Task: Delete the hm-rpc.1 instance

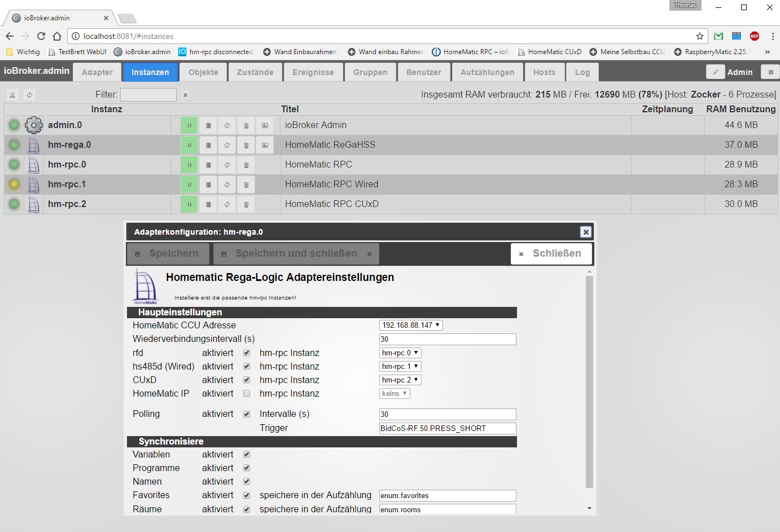Action: click(x=246, y=184)
